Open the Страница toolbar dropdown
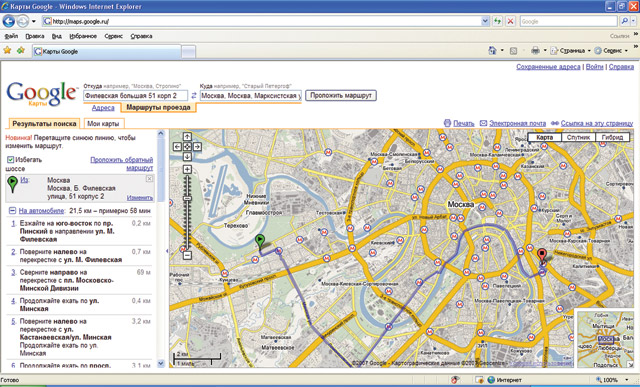 click(570, 51)
